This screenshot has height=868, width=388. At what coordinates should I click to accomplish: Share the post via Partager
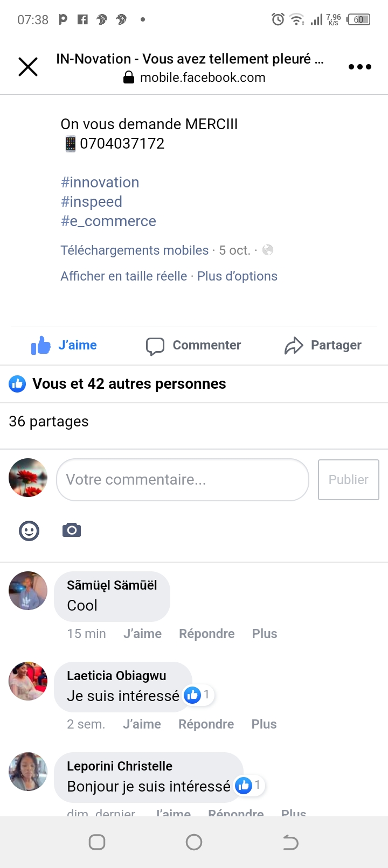tap(323, 345)
